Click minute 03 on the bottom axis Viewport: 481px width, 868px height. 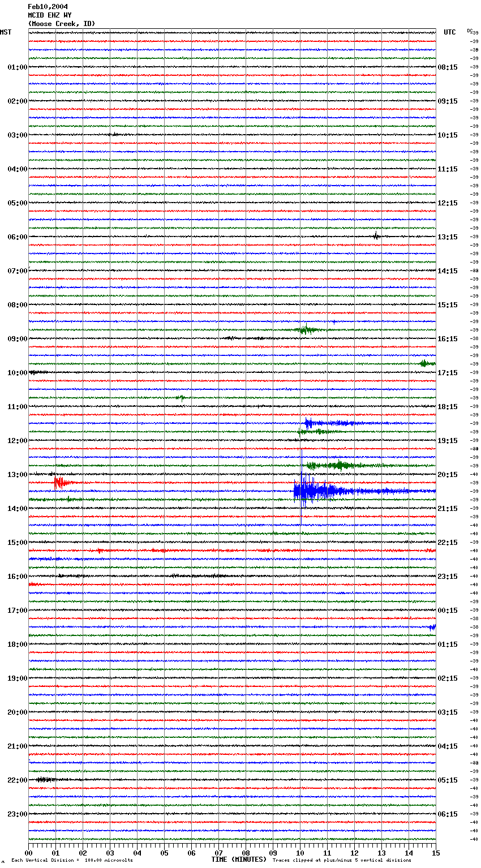tap(110, 853)
